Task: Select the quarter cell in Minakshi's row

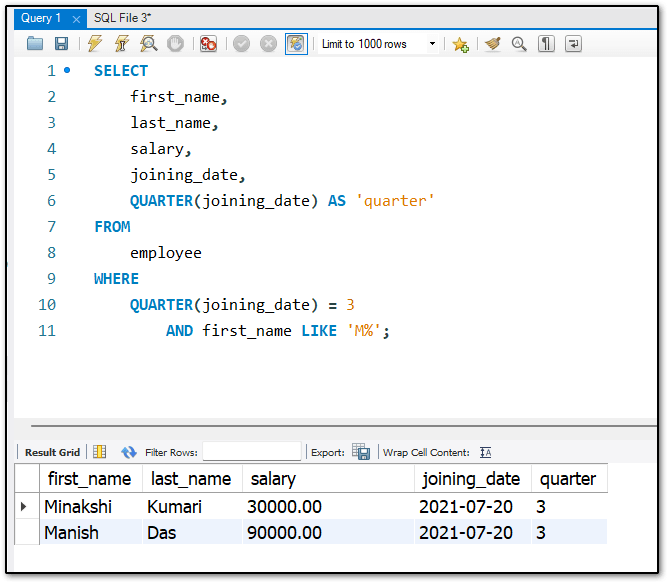Action: (x=569, y=507)
